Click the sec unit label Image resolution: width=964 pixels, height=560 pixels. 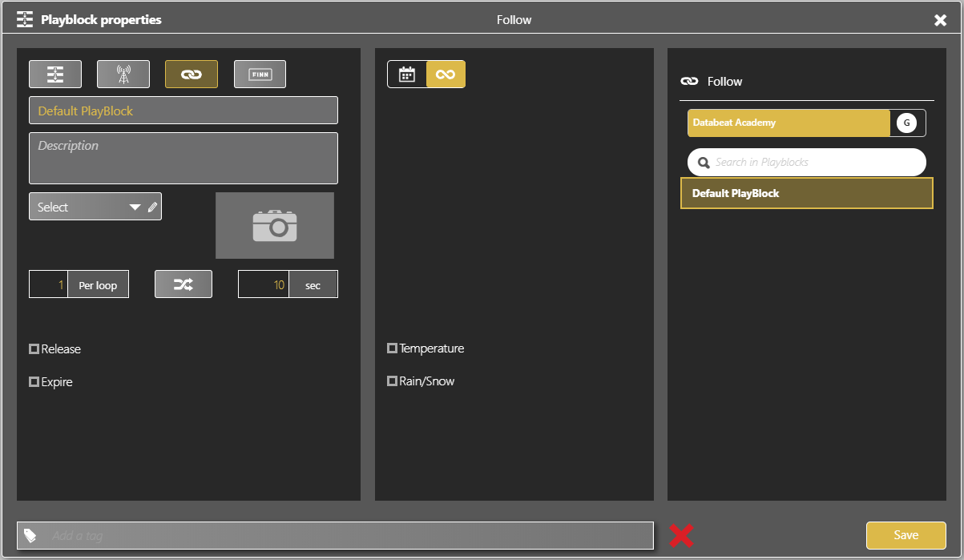(313, 284)
